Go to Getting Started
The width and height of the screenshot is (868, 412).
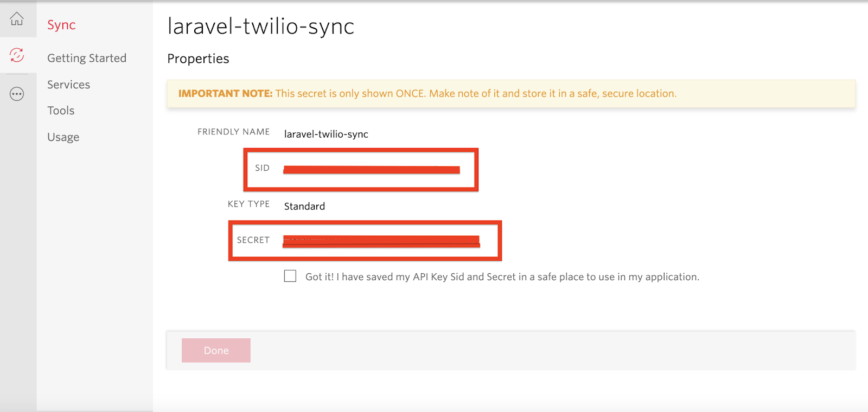click(87, 58)
